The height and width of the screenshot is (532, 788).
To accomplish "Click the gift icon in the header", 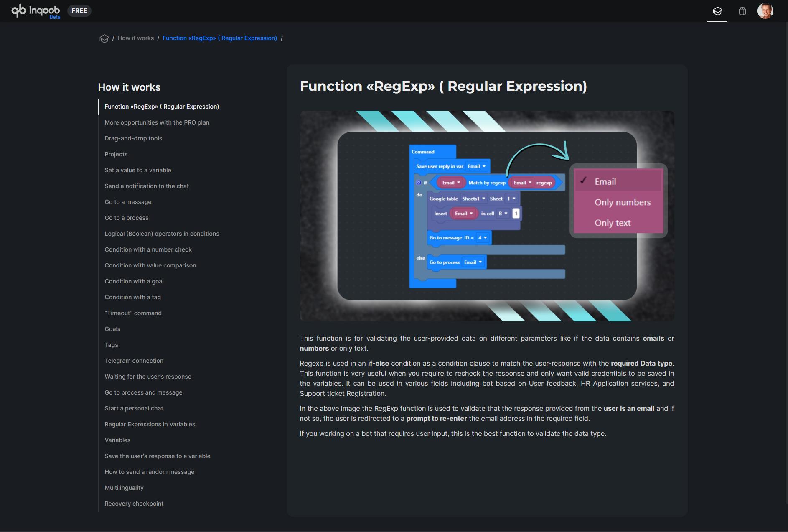I will click(x=742, y=11).
